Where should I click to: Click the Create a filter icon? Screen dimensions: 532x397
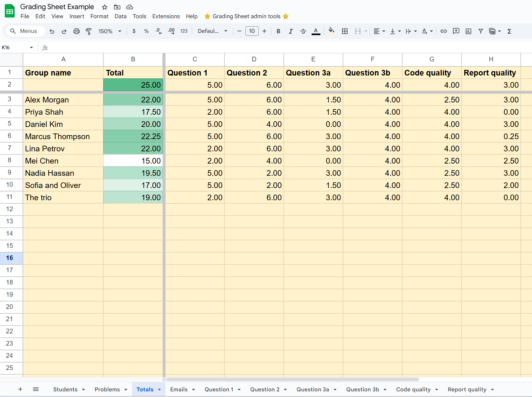click(481, 31)
